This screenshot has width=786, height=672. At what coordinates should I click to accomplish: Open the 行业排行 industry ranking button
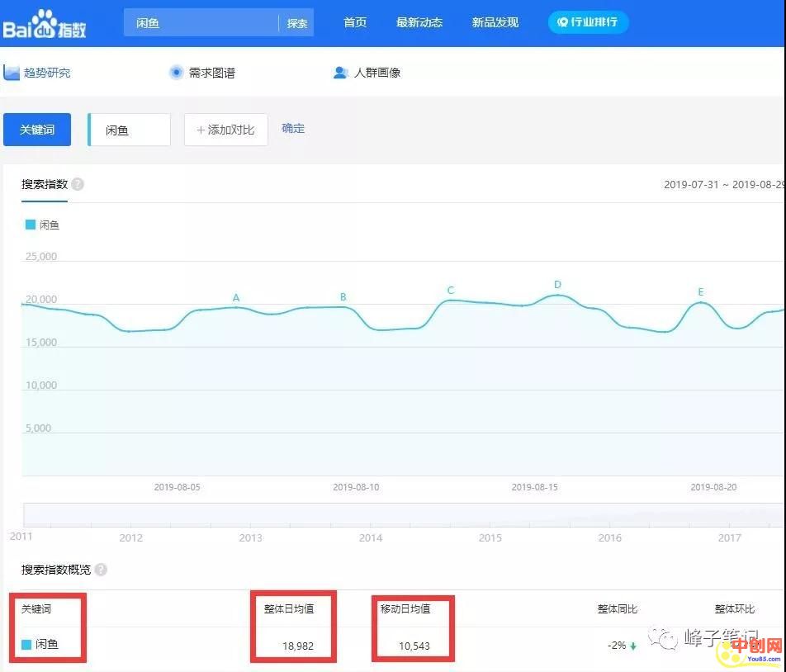588,22
